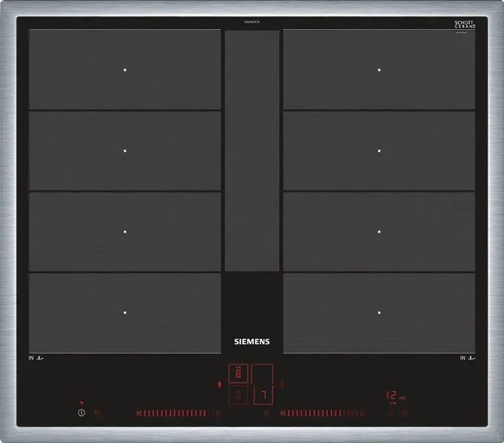The width and height of the screenshot is (504, 443).
Task: Tap the second timer symbol on right
Action: pos(404,413)
